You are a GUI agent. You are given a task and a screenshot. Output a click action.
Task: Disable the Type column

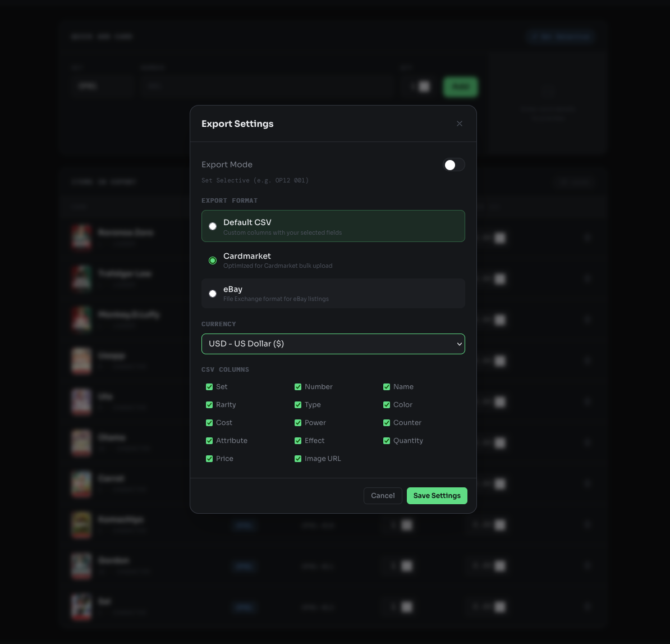point(298,405)
